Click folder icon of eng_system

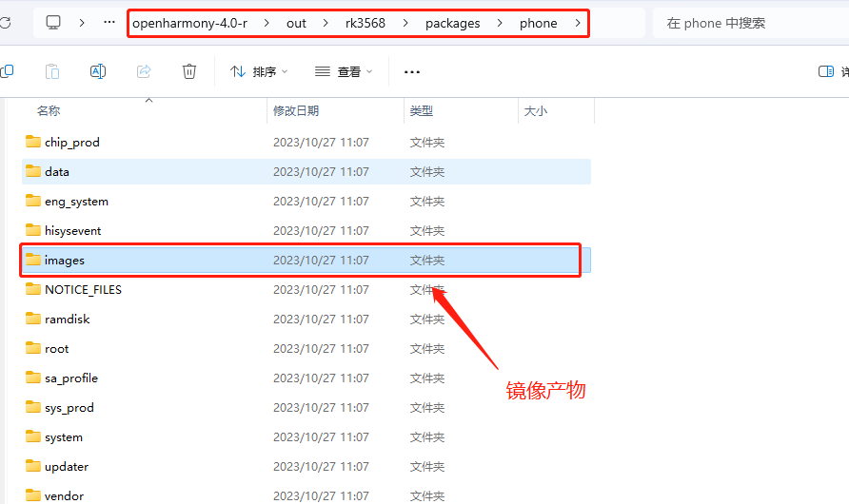pos(33,201)
